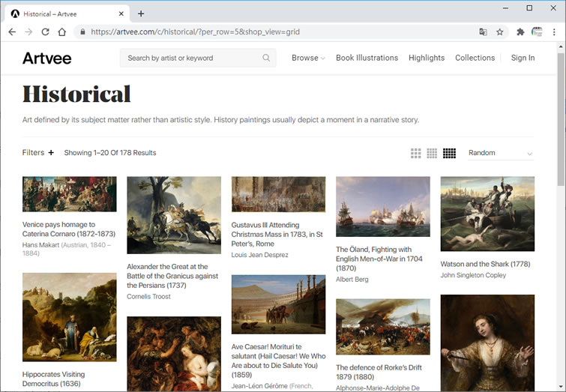Open Alexander the Great Granicus painting thumbnail
The height and width of the screenshot is (392, 566).
click(174, 215)
